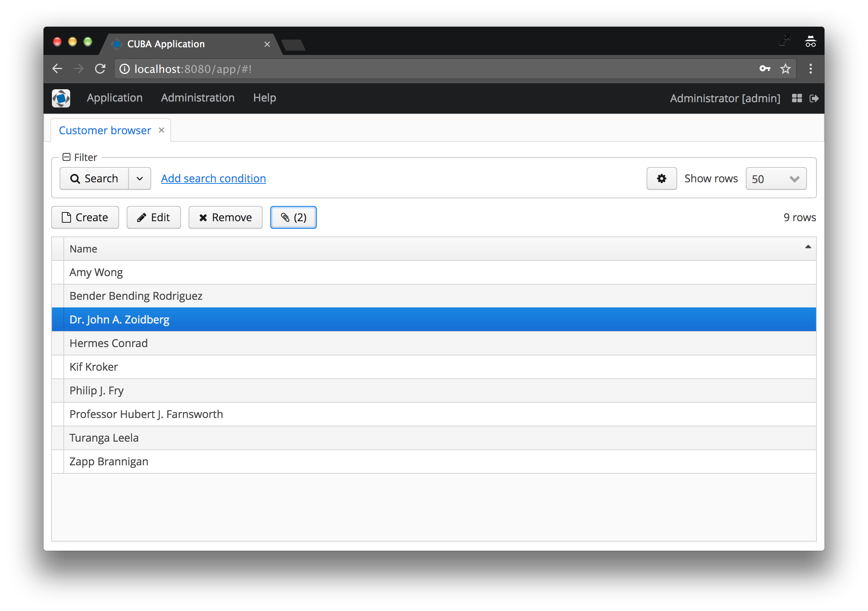Viewport: 868px width, 611px height.
Task: Open the Show rows combo box
Action: (x=776, y=178)
